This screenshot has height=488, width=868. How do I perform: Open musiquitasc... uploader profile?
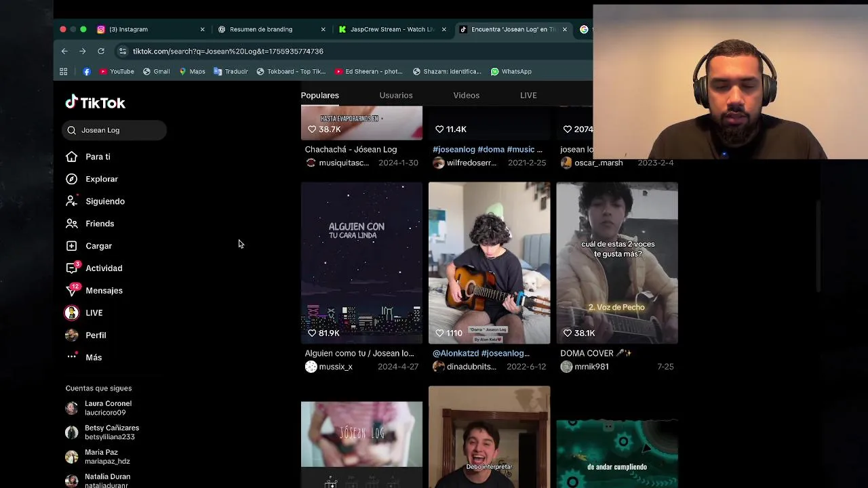click(337, 163)
